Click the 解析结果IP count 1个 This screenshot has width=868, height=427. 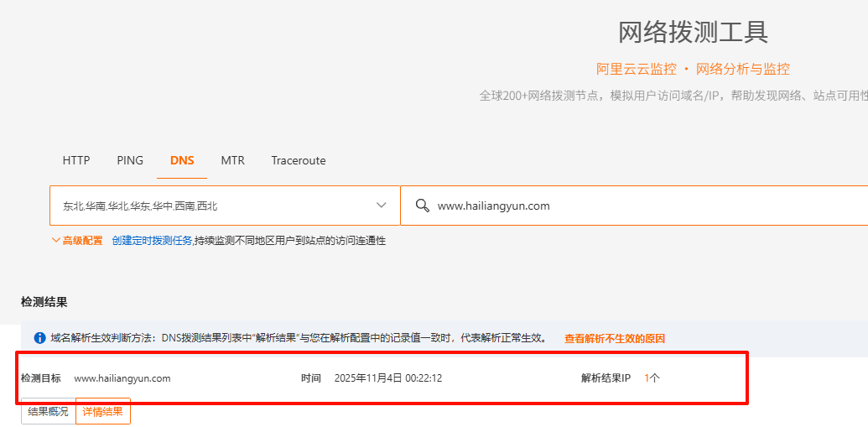click(x=652, y=378)
